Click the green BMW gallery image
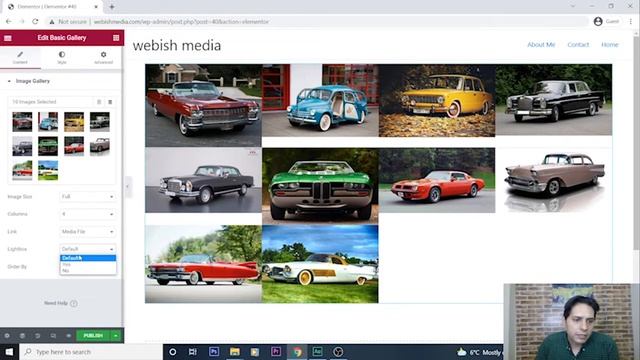Image resolution: width=640 pixels, height=360 pixels. [320, 186]
